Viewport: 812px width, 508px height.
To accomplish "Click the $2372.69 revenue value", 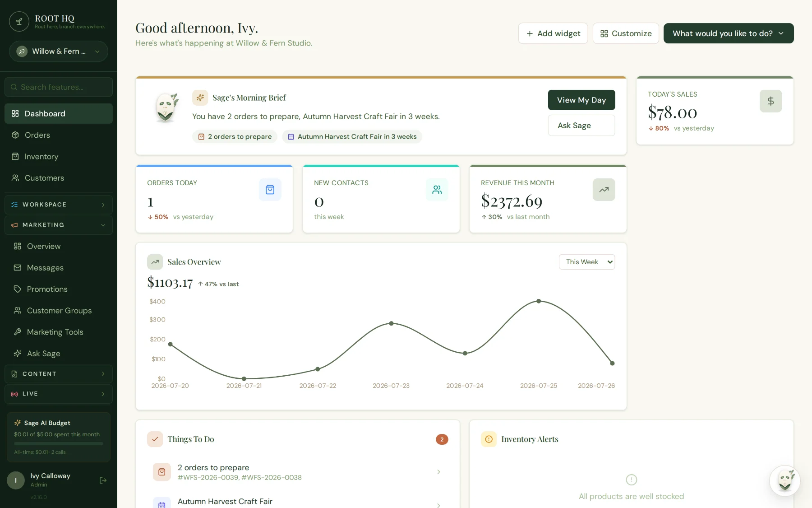I will point(512,201).
